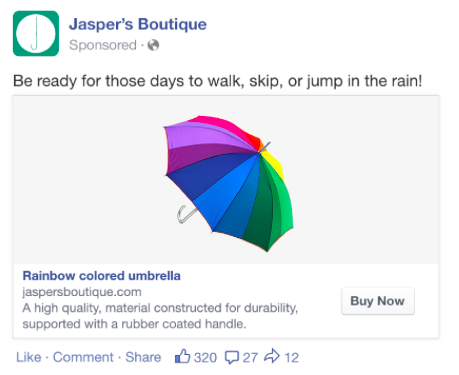Open the Jasper's Boutique profile logo
Screen dimensions: 459x375
click(36, 33)
